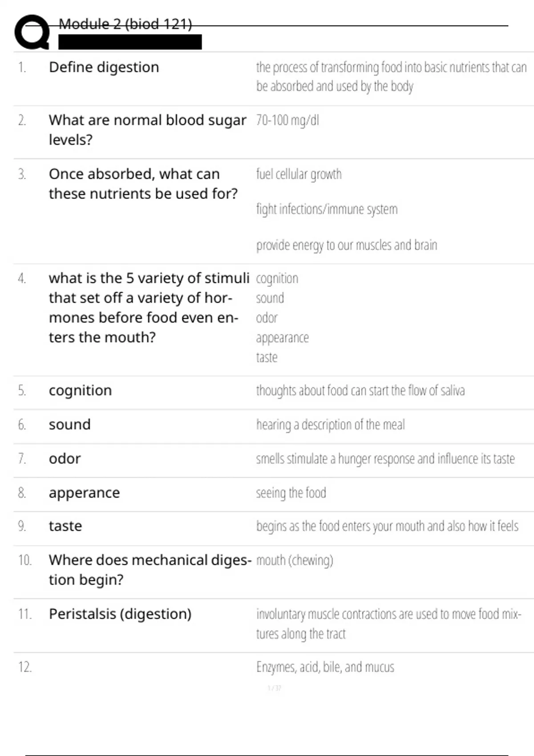Click the "sound" term in row 6
Viewport: 534px width, 756px height.
click(69, 425)
